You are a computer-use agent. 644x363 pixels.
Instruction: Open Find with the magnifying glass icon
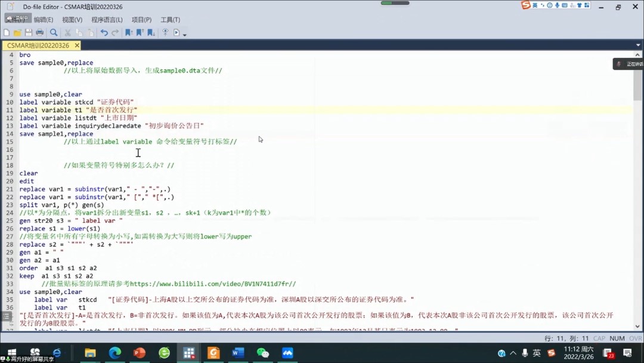click(54, 33)
